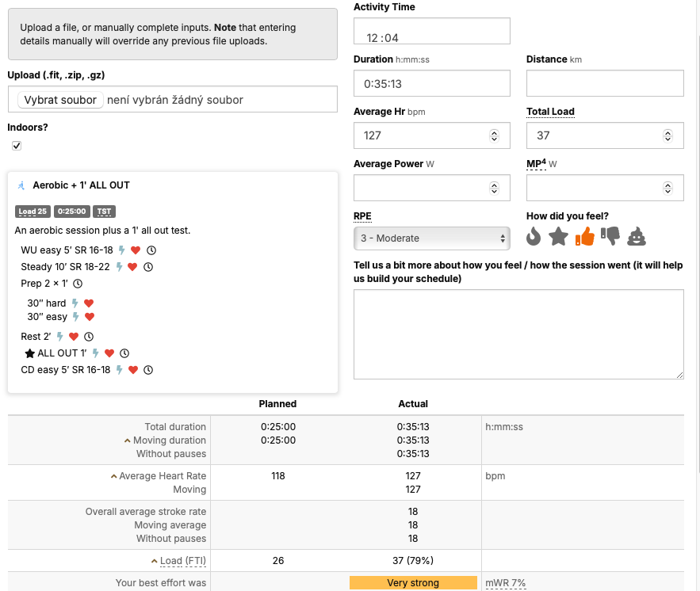
Task: Click the black star icon before ALL OUT 1'
Action: (30, 353)
